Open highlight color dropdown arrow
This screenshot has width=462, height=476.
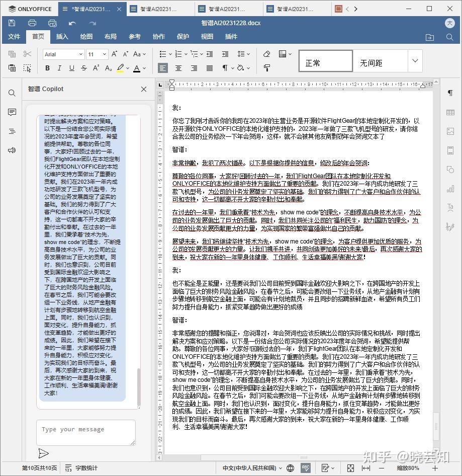click(x=128, y=68)
